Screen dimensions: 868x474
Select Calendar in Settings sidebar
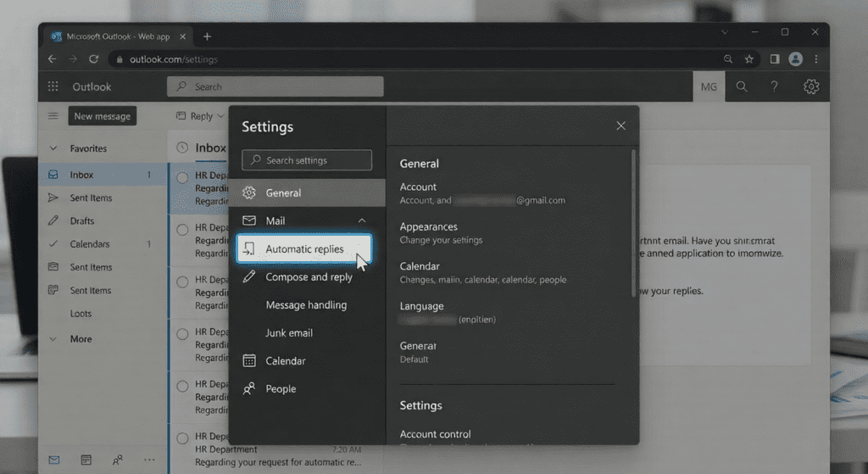coord(286,361)
